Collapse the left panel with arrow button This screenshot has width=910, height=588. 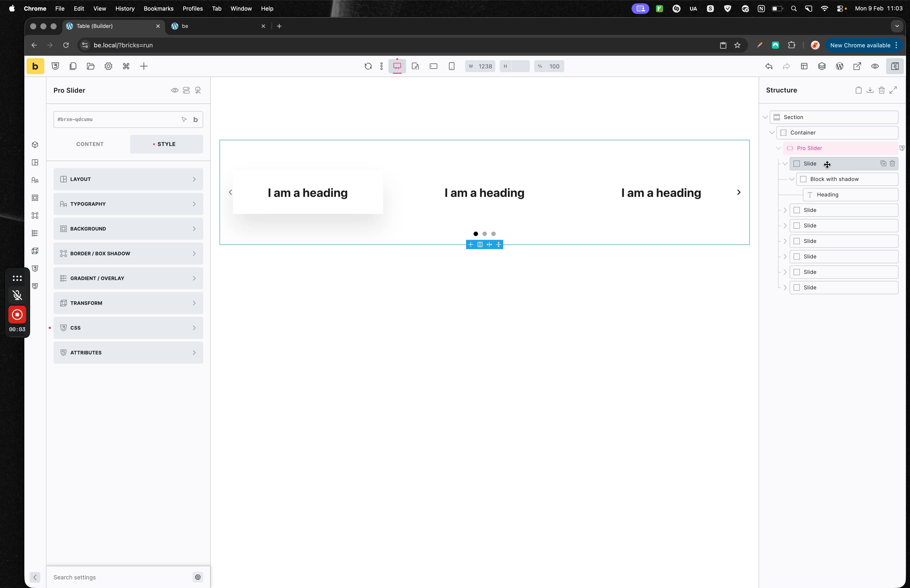[x=35, y=577]
